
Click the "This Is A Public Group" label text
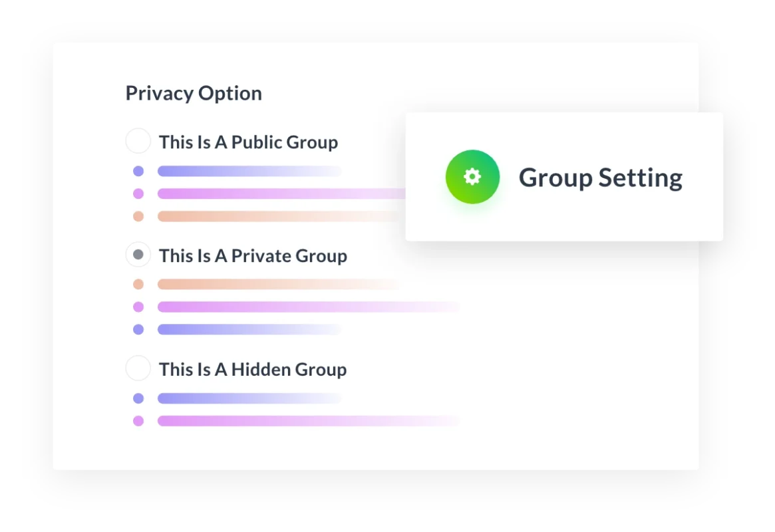[248, 142]
